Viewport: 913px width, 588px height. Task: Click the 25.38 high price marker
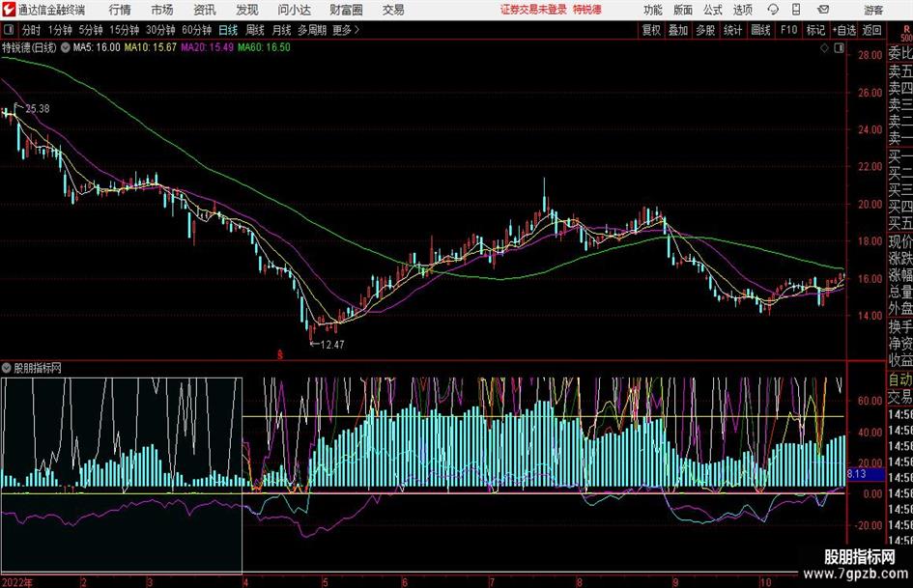38,108
